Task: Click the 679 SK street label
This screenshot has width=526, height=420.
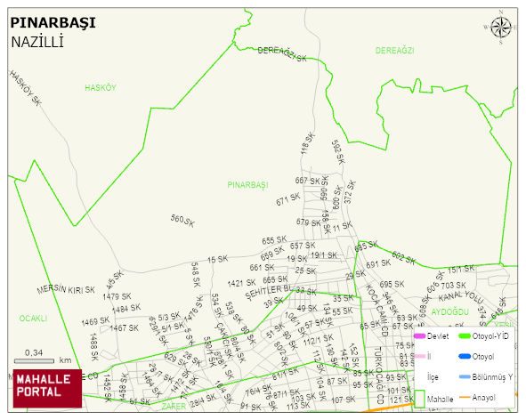Action: [x=308, y=222]
